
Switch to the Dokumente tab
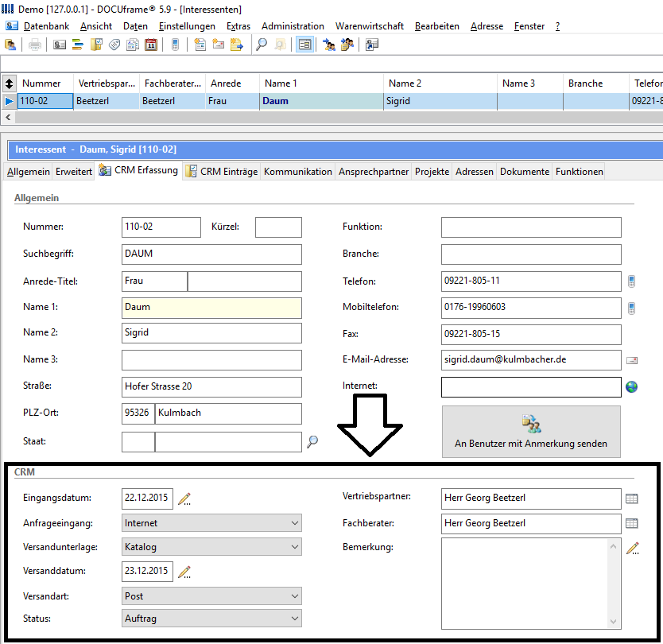tap(525, 172)
